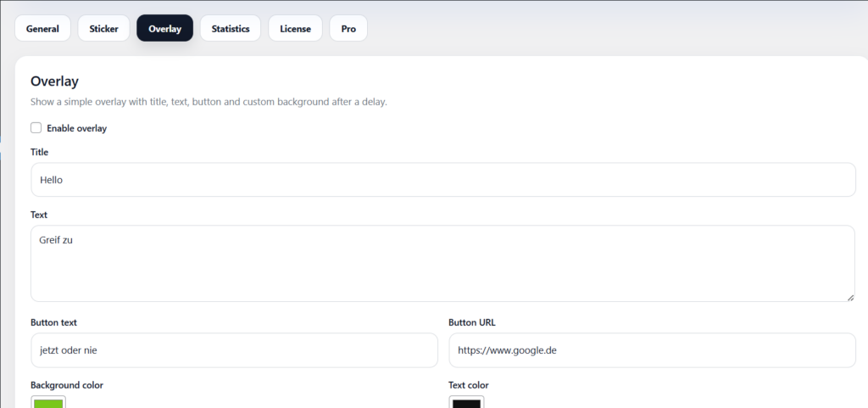Image resolution: width=868 pixels, height=408 pixels.
Task: Click the text area resize handle
Action: (x=850, y=297)
